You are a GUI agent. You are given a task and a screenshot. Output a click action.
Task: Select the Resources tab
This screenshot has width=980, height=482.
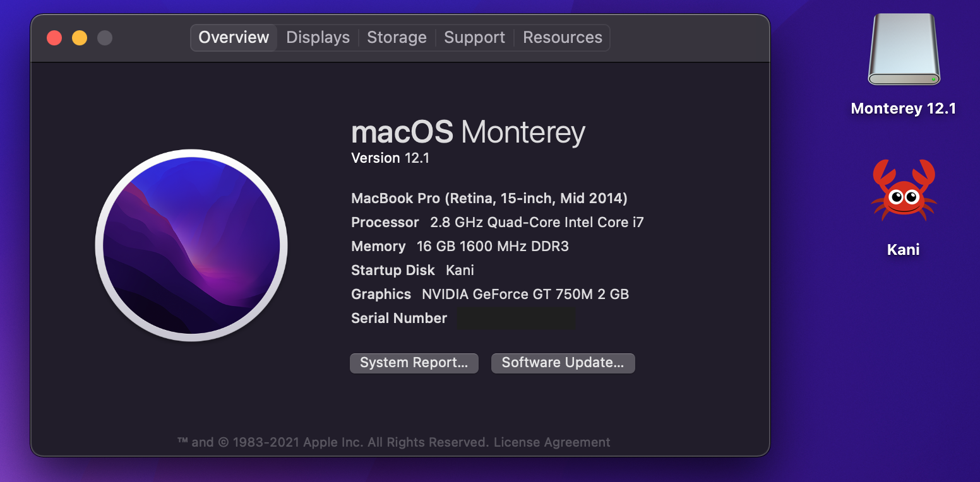562,38
